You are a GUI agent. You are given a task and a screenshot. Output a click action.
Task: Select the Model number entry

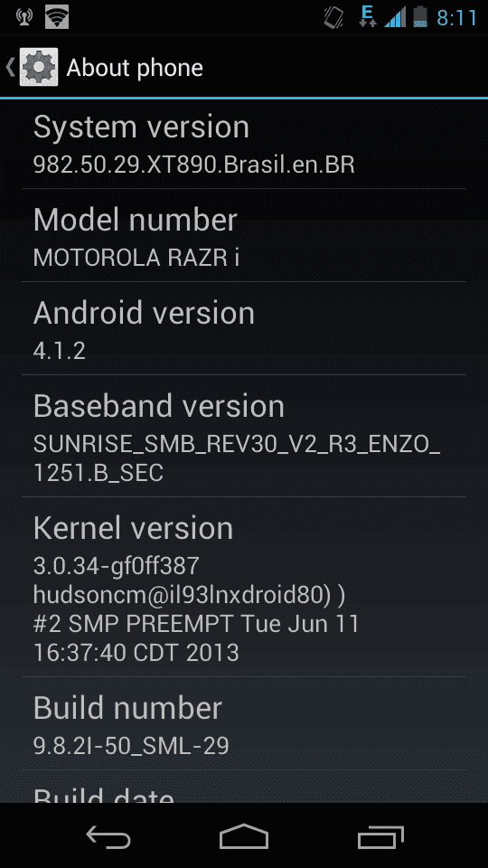(x=244, y=235)
